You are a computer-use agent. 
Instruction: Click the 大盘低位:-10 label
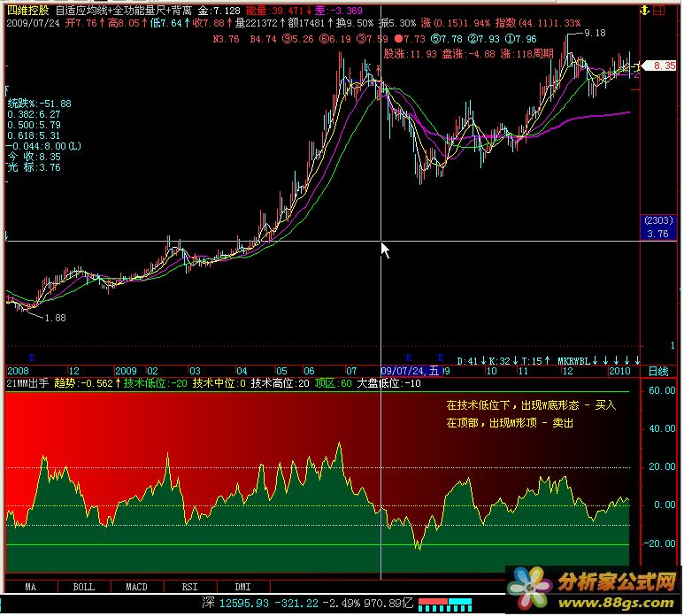[x=389, y=383]
